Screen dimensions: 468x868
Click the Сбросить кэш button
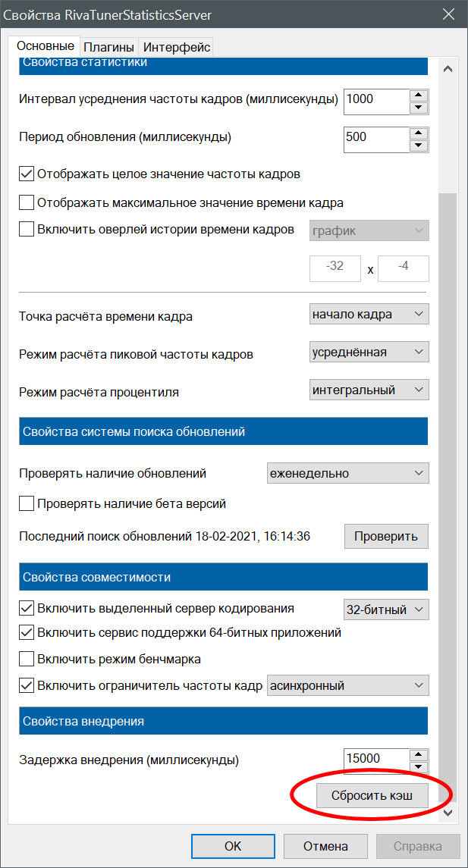(x=372, y=796)
